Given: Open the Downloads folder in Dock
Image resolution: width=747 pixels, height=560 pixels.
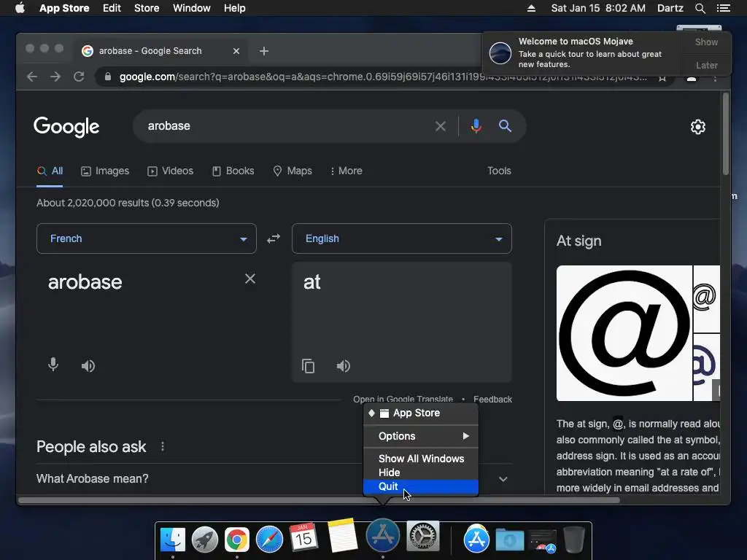Looking at the screenshot, I should 509,540.
